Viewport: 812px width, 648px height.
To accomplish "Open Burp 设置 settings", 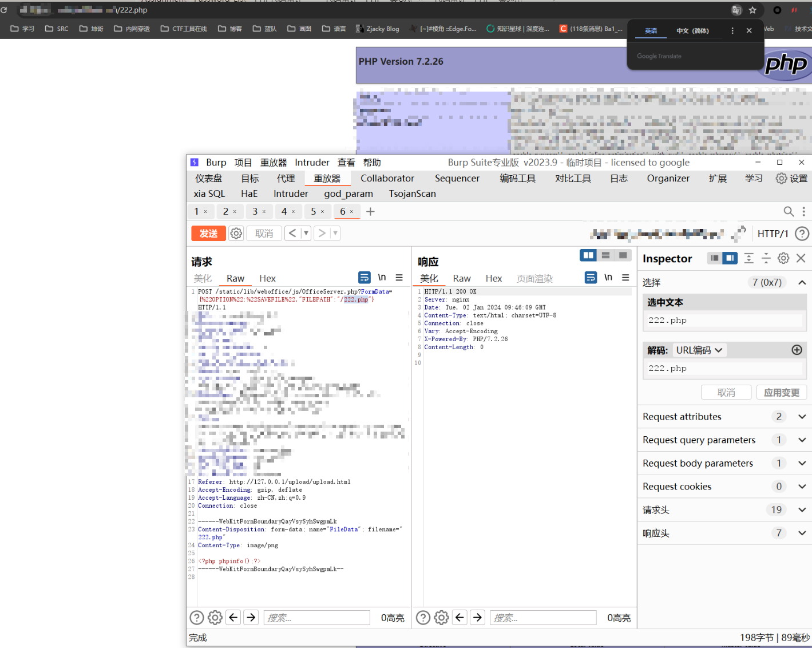I will click(791, 179).
